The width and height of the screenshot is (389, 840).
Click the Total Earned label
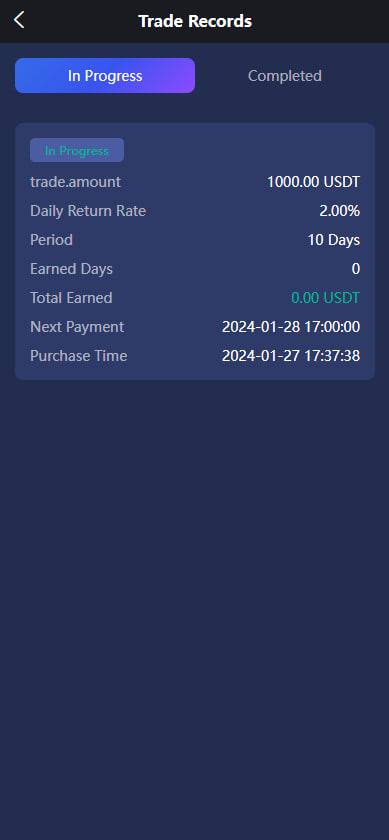(71, 298)
